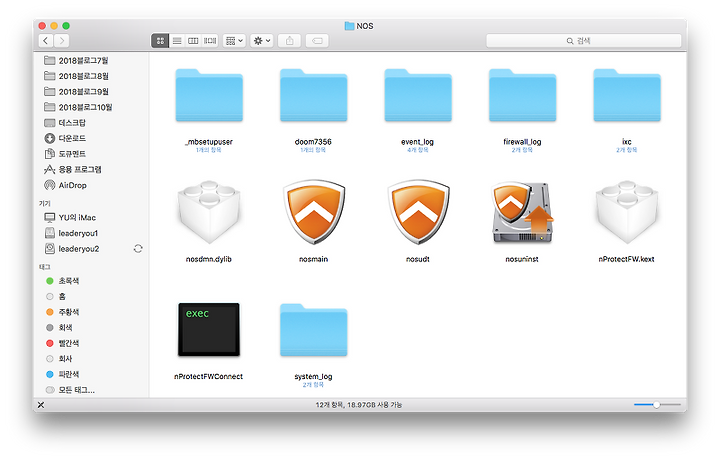Viewport: 720px width, 460px height.
Task: Click the status bar text '12개 항목, 18.97GB 사용 가능'
Action: coord(359,405)
